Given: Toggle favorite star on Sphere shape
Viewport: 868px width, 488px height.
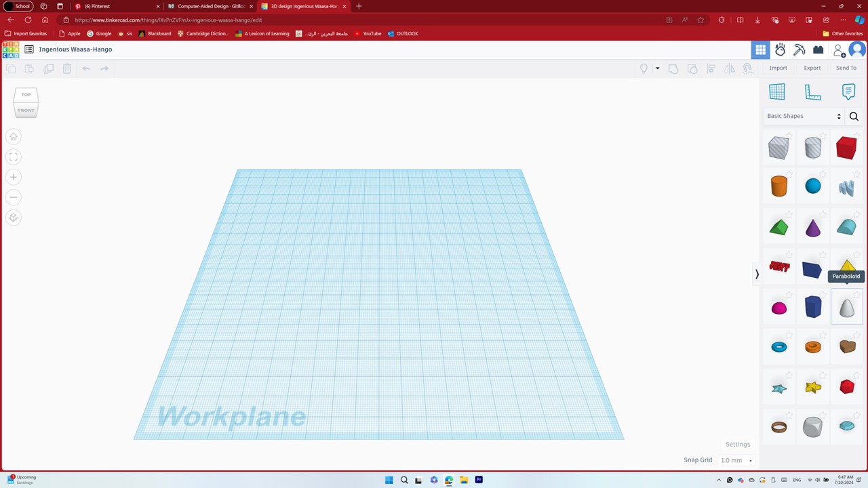Looking at the screenshot, I should click(823, 176).
